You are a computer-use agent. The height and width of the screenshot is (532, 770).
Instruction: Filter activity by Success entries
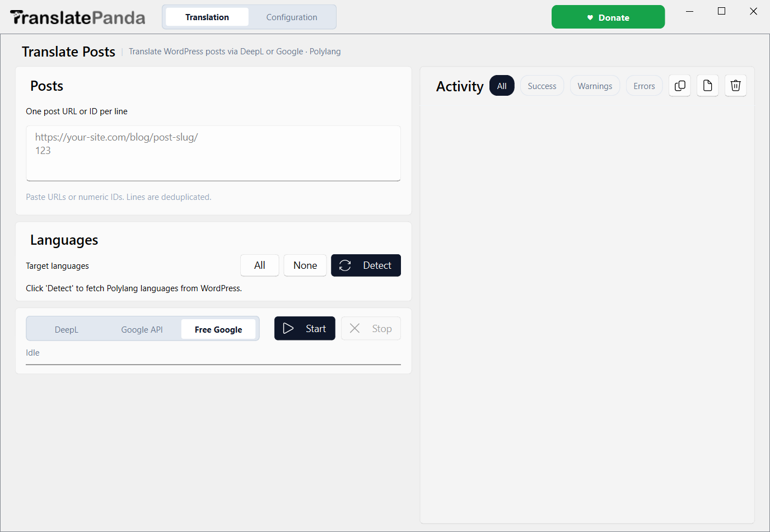pos(542,86)
